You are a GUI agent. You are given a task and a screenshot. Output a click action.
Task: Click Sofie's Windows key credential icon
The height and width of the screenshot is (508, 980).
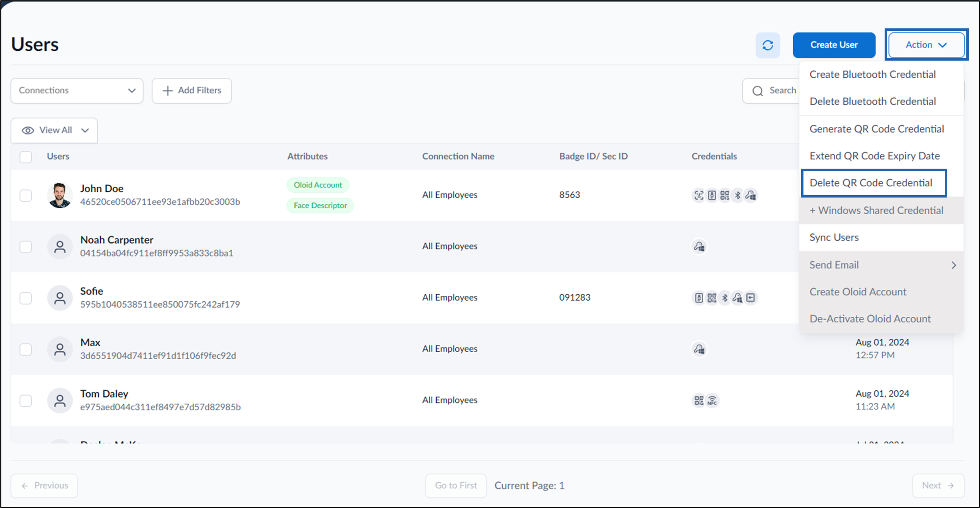(x=737, y=298)
